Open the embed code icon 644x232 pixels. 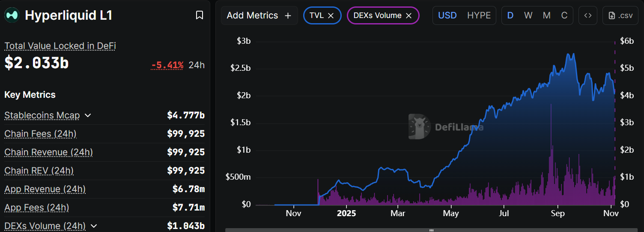pos(588,15)
